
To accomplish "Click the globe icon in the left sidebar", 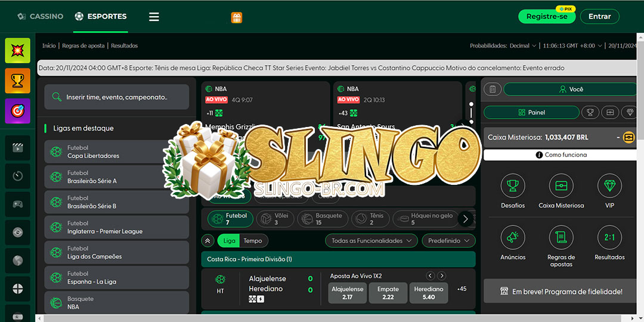I will click(18, 261).
